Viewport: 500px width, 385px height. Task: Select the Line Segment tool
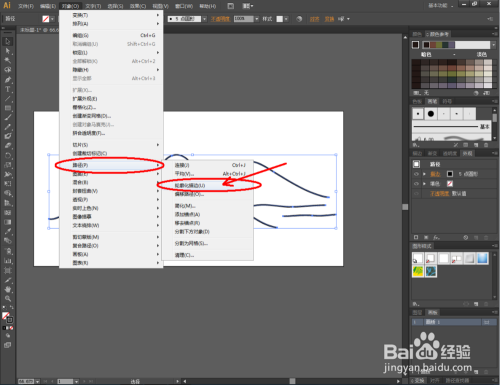click(x=8, y=99)
